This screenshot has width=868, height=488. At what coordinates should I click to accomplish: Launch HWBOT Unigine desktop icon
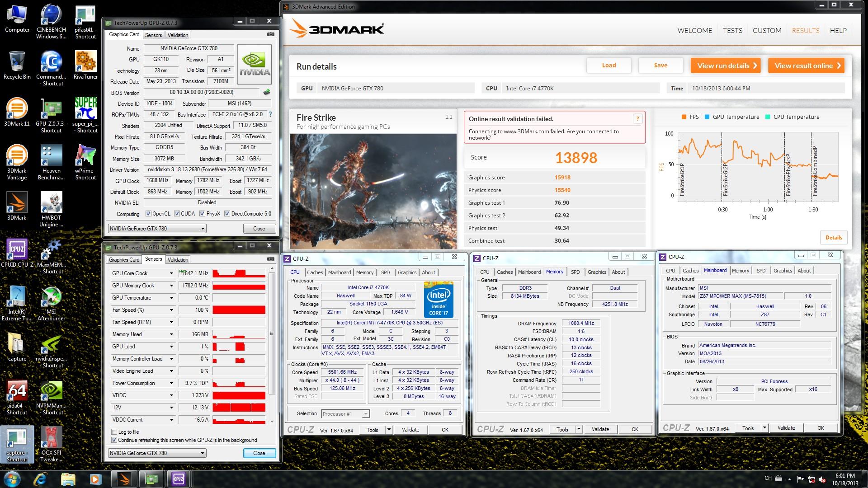[x=51, y=210]
